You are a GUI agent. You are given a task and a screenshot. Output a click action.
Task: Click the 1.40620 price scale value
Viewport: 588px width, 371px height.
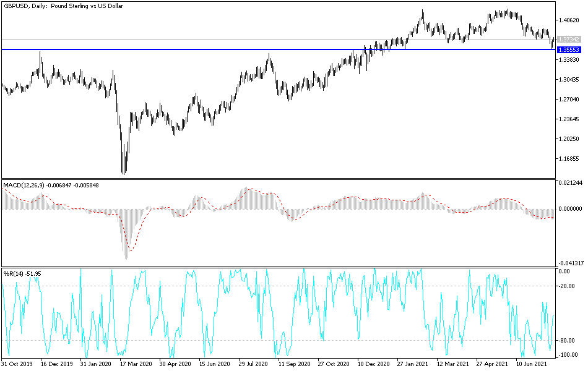coord(568,19)
